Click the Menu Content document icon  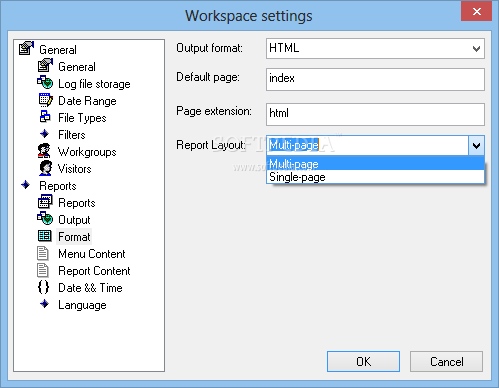point(43,253)
